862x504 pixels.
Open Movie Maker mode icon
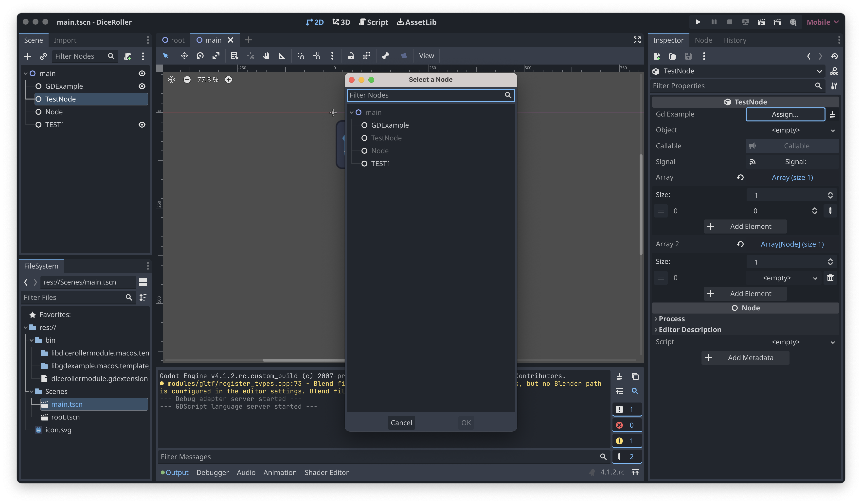(793, 22)
